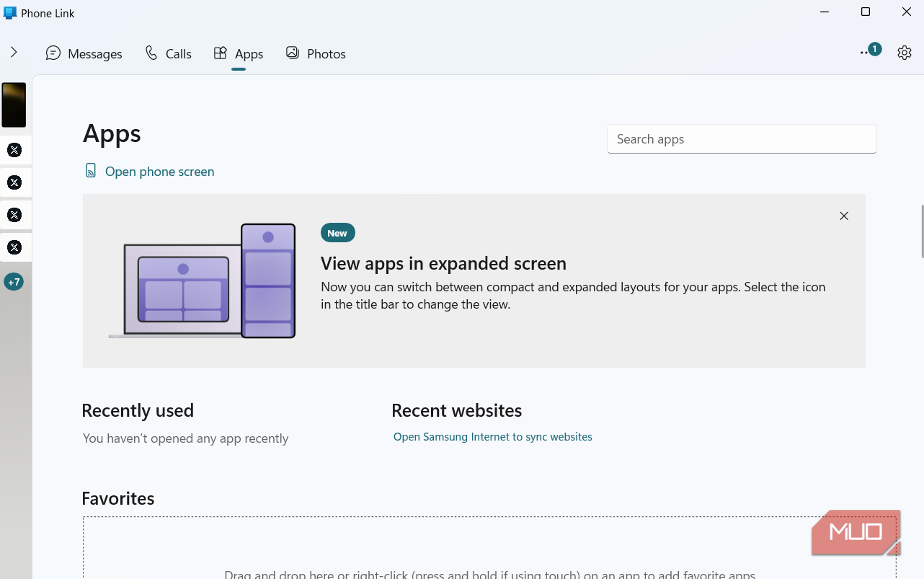The image size is (924, 579).
Task: Focus the Search apps field
Action: [742, 139]
